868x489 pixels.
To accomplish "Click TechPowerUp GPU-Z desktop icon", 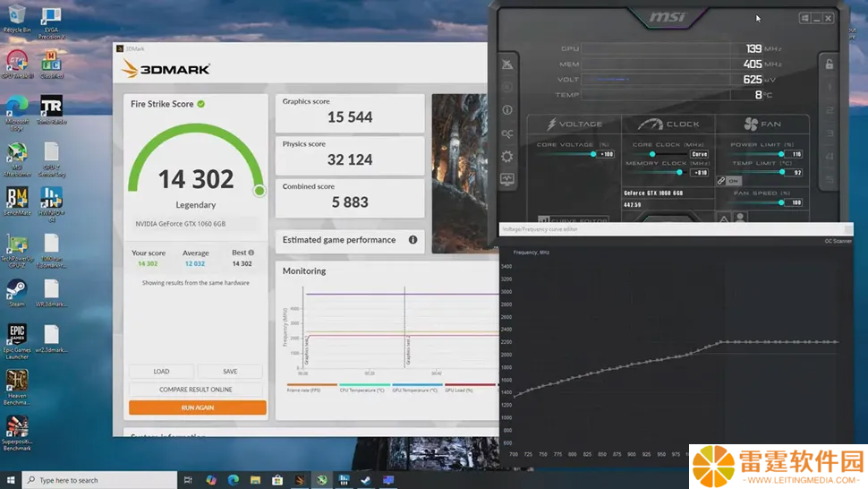I will (x=17, y=251).
